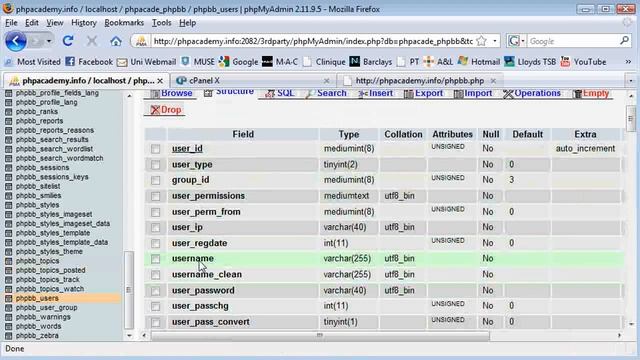Open the Google bookmark
Viewport: 640px width, 360px height.
tap(238, 62)
